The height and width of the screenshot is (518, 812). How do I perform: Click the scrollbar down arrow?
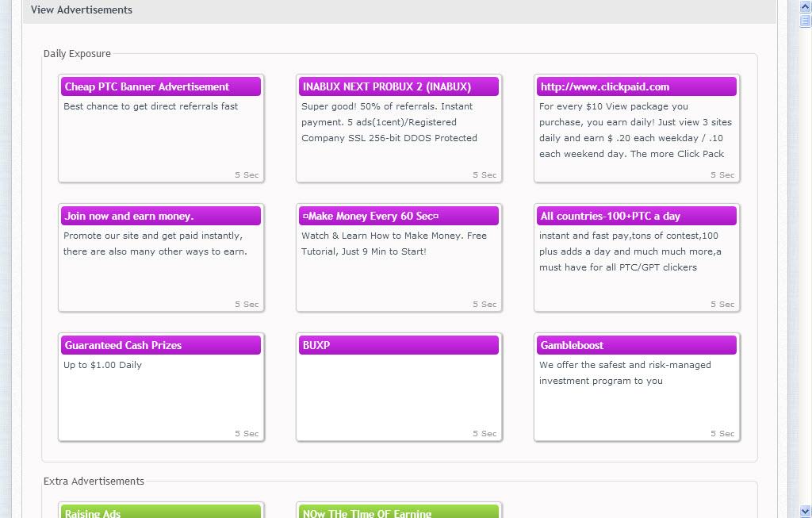coord(806,512)
